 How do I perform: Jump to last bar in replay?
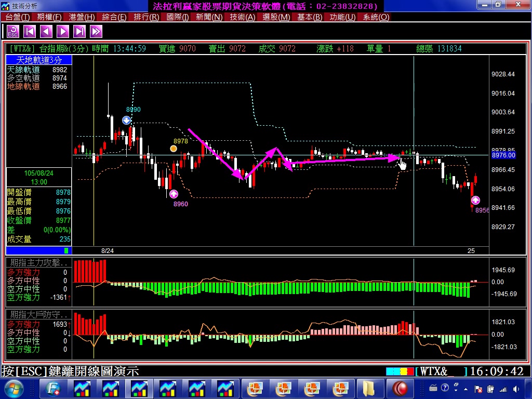coord(79,31)
